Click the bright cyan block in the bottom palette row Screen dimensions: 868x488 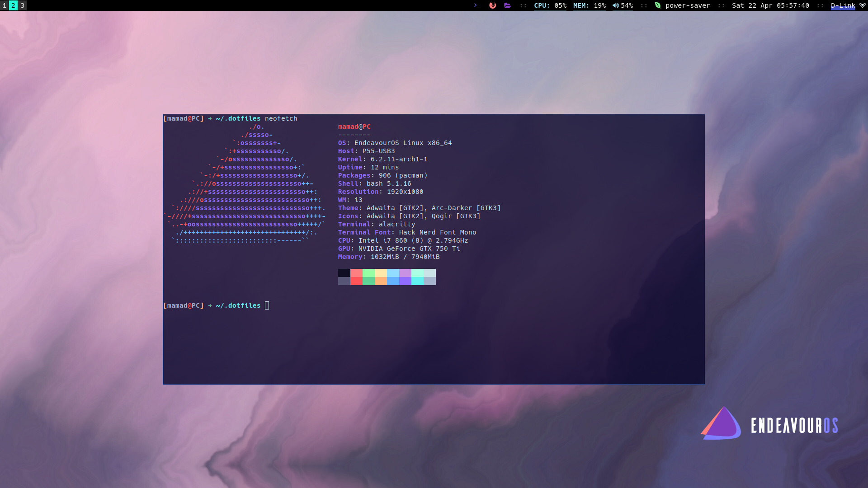[x=417, y=281]
